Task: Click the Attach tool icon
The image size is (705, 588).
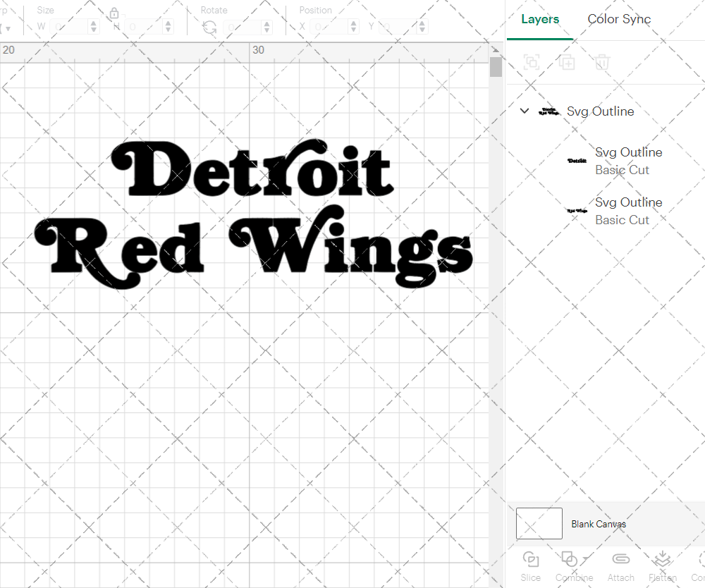Action: click(x=621, y=559)
